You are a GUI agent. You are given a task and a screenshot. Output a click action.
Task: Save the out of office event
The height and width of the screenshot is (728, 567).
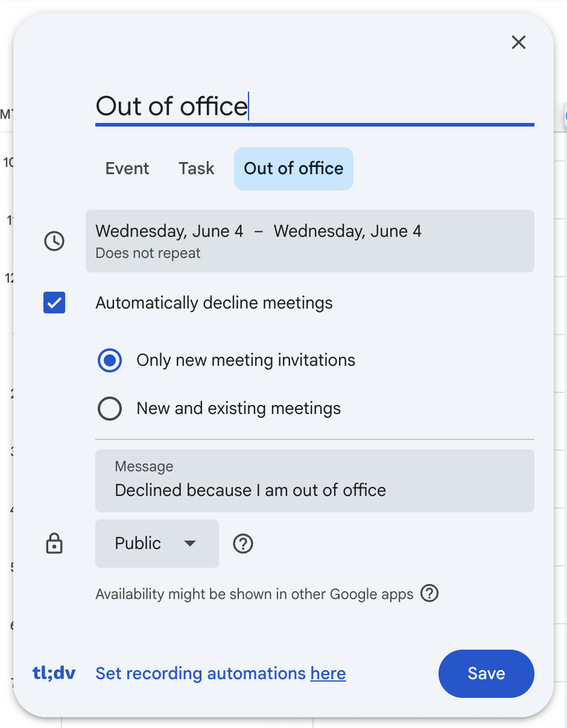tap(486, 673)
